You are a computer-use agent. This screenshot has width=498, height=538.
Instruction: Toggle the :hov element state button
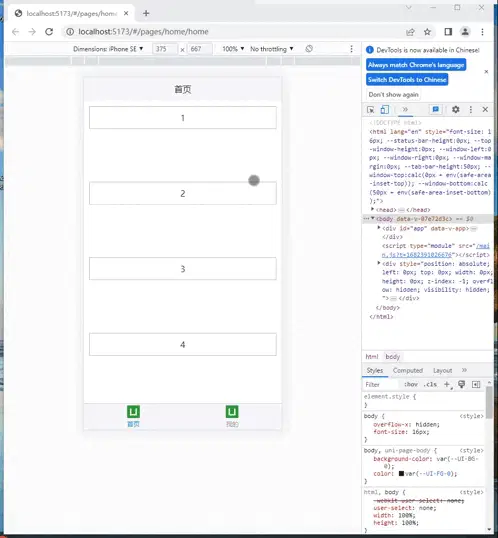(411, 385)
